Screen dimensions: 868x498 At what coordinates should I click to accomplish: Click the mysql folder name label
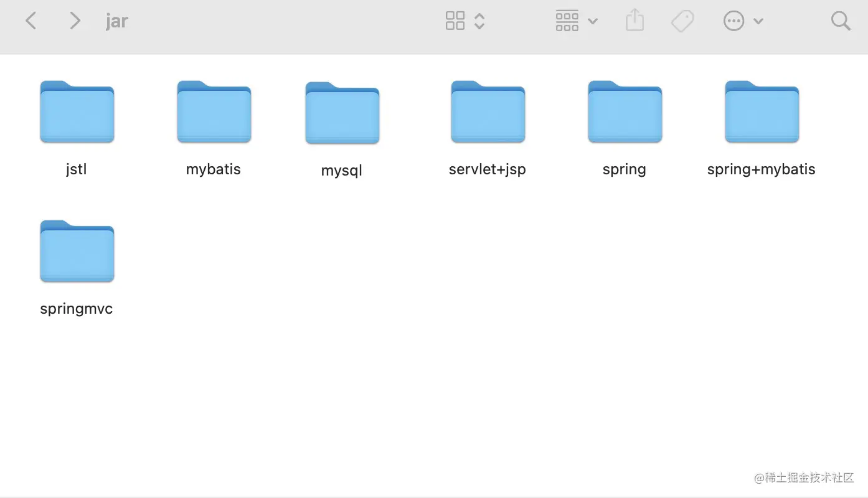[342, 171]
